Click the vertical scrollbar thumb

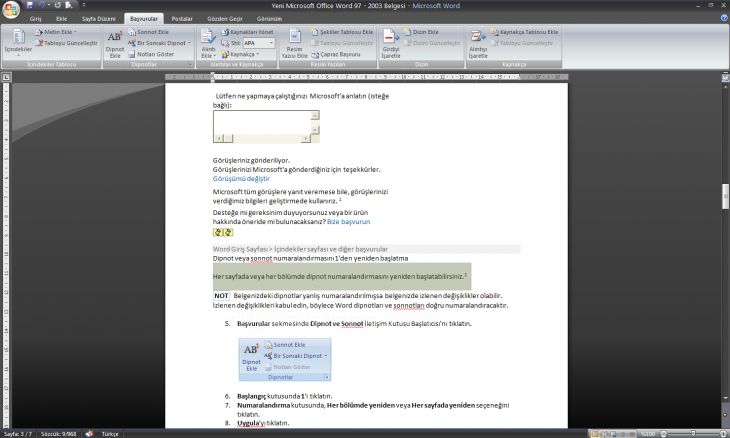click(x=725, y=196)
